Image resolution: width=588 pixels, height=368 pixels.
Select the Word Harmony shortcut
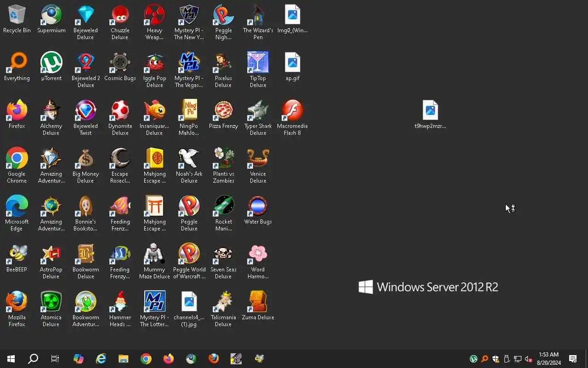tap(258, 262)
